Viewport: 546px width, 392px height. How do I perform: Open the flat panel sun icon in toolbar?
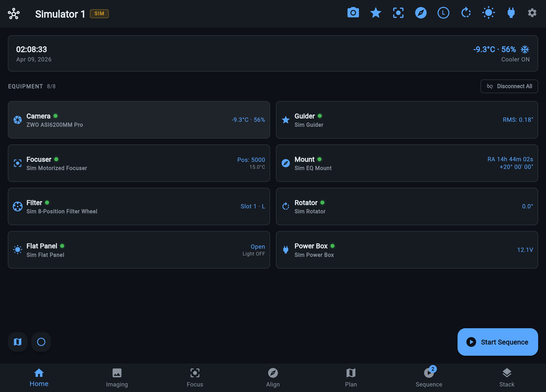coord(488,13)
